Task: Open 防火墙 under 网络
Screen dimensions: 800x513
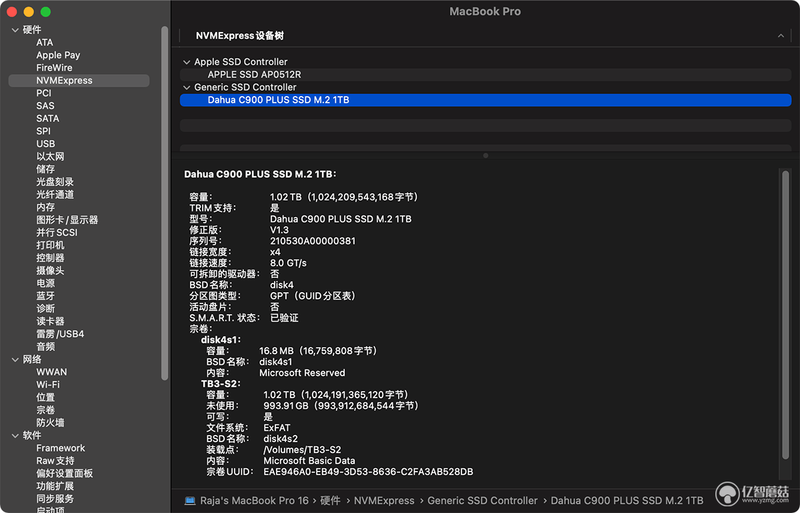Action: (50, 423)
